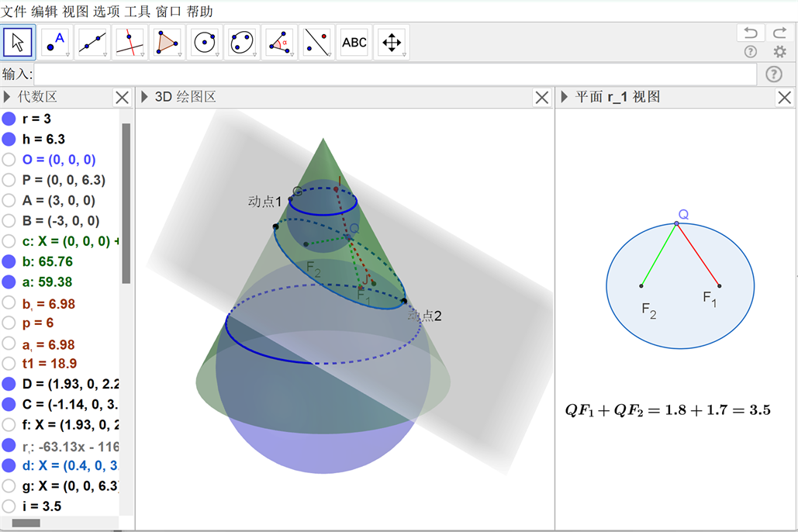798x532 pixels.
Task: Expand the 3D 绘图区 style bar triangle
Action: click(x=144, y=97)
